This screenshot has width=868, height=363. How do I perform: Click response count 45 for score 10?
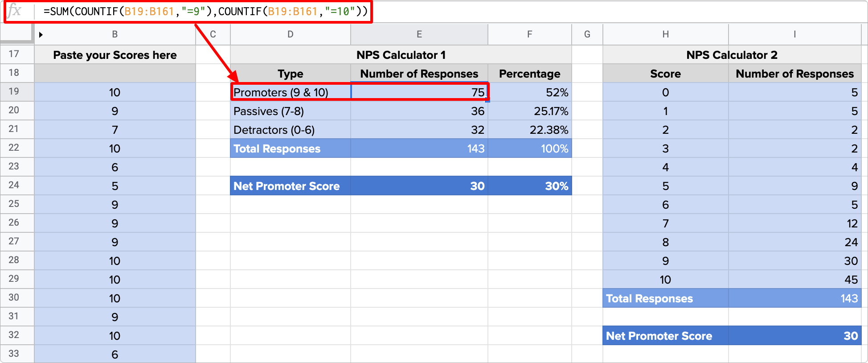tap(794, 280)
